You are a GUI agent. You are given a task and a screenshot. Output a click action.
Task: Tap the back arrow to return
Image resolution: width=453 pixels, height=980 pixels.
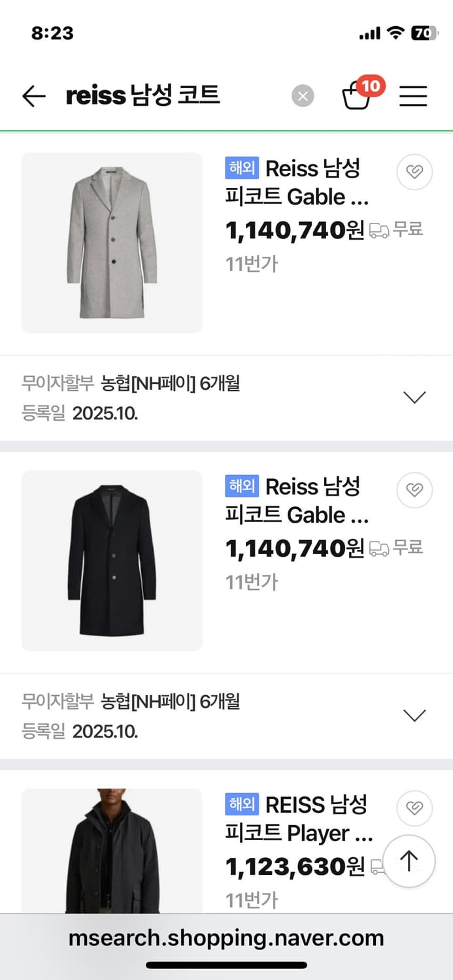coord(33,96)
